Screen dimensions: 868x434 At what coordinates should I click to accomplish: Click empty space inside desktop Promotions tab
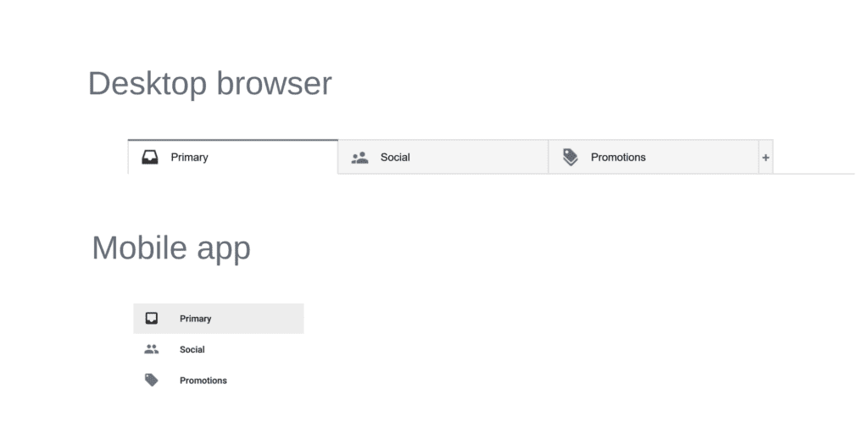[702, 157]
